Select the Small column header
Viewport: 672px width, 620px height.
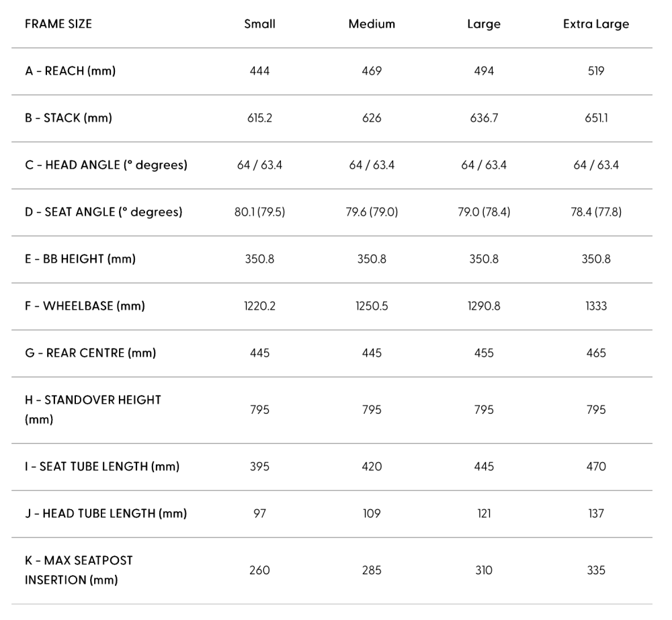pyautogui.click(x=259, y=24)
